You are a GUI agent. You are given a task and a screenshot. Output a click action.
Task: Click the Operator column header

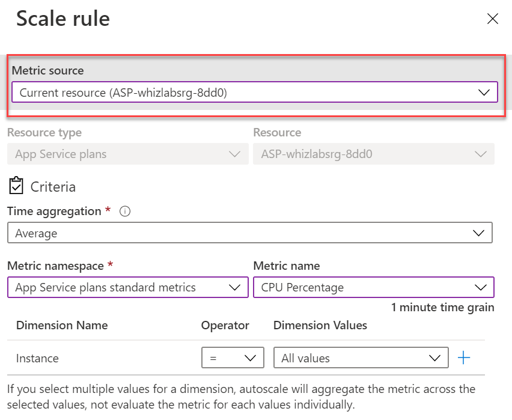[225, 325]
